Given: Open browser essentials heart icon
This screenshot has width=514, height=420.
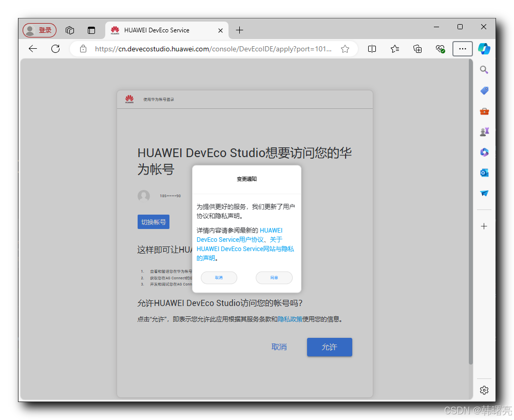Looking at the screenshot, I should point(440,49).
